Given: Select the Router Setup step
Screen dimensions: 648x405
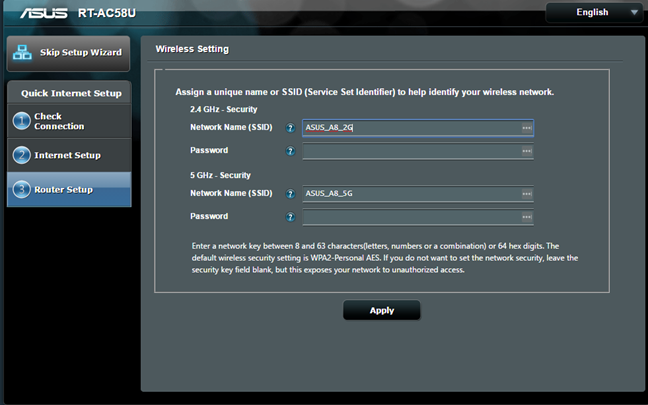Looking at the screenshot, I should [69, 190].
